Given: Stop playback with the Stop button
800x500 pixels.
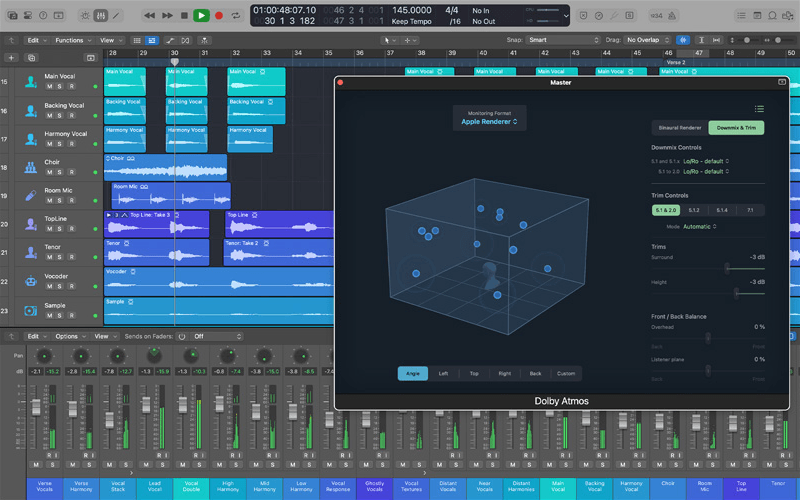Looking at the screenshot, I should (x=184, y=15).
